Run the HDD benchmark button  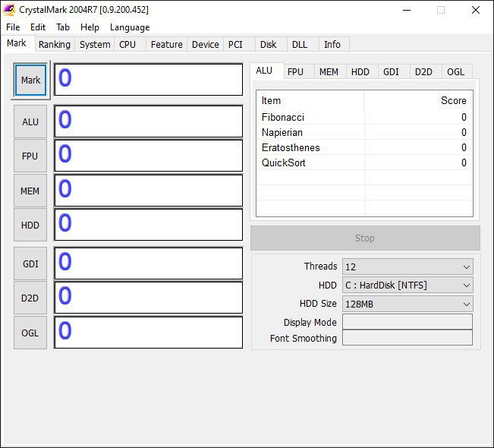(x=30, y=225)
